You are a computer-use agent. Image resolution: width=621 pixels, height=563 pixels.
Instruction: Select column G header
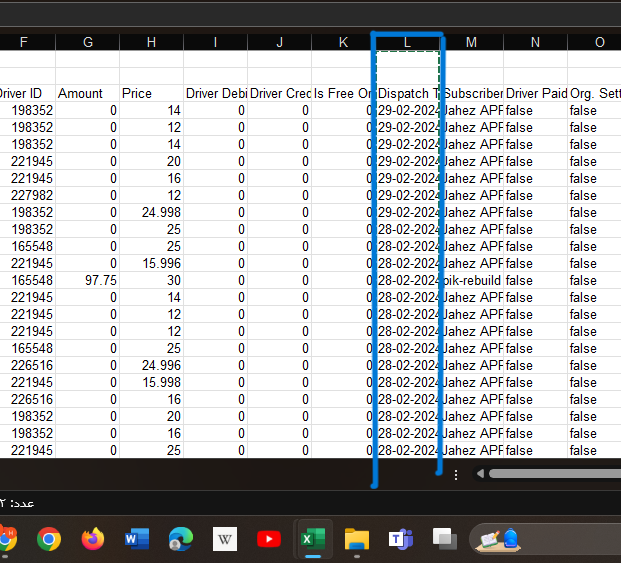[x=88, y=42]
